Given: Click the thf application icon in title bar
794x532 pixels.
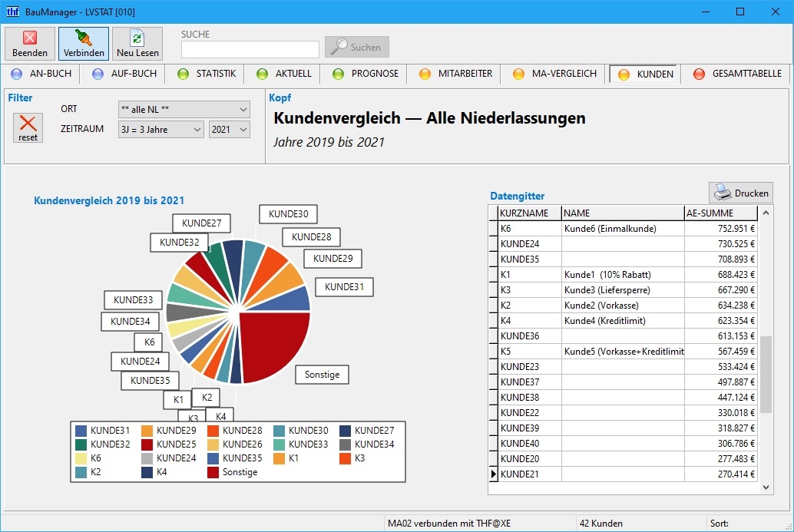Looking at the screenshot, I should pyautogui.click(x=12, y=12).
